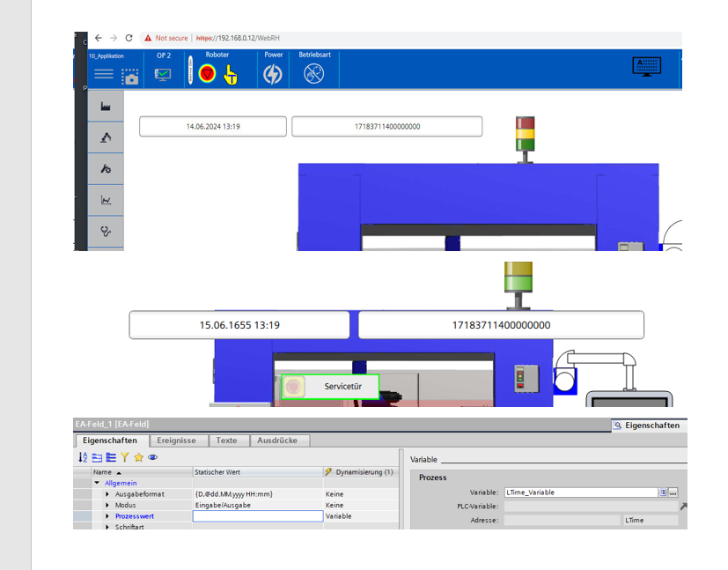Click the screenshot camera icon
728x570 pixels.
130,77
